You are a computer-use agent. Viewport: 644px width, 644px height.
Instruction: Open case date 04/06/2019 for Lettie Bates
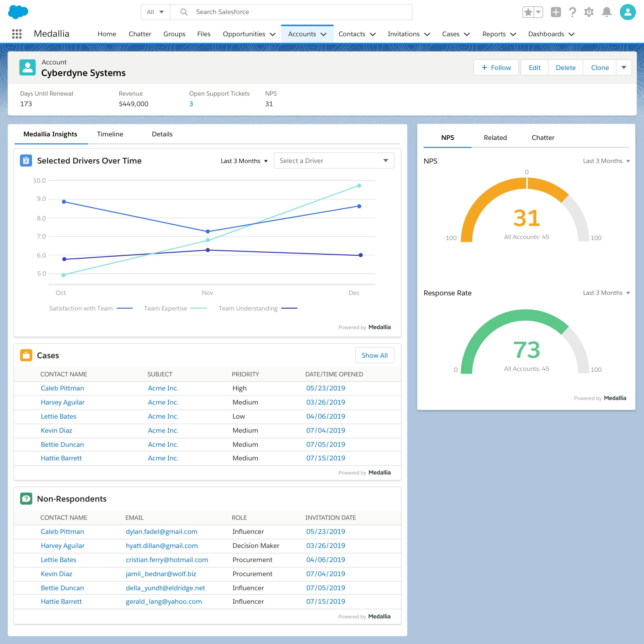(325, 416)
